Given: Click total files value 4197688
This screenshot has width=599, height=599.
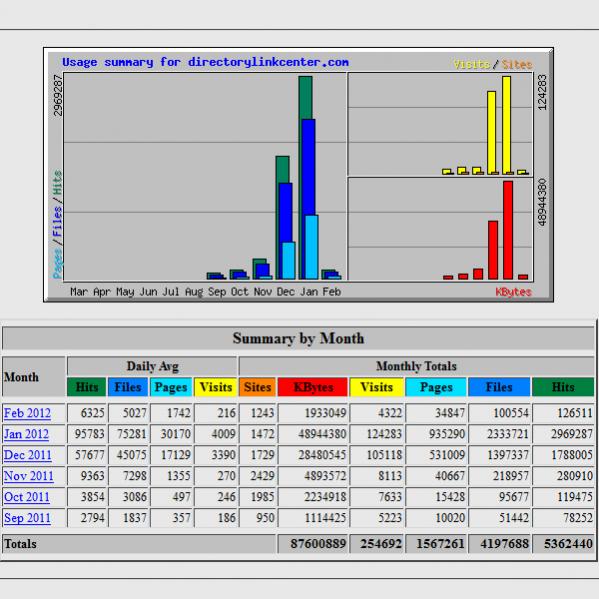Looking at the screenshot, I should [x=504, y=544].
